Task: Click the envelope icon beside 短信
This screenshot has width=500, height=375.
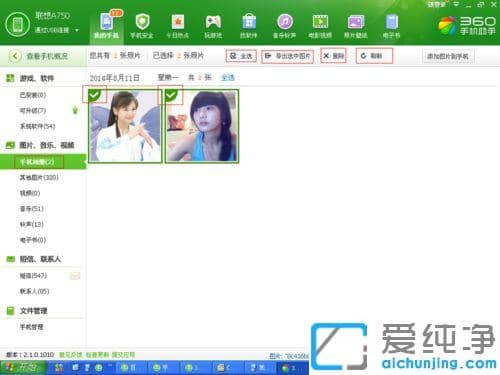Action: [x=75, y=276]
